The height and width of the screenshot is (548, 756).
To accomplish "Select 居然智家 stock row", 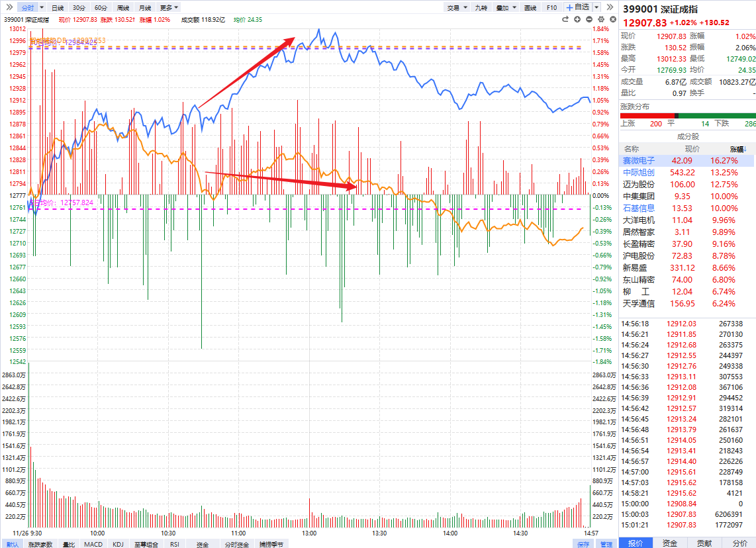I will [x=687, y=232].
